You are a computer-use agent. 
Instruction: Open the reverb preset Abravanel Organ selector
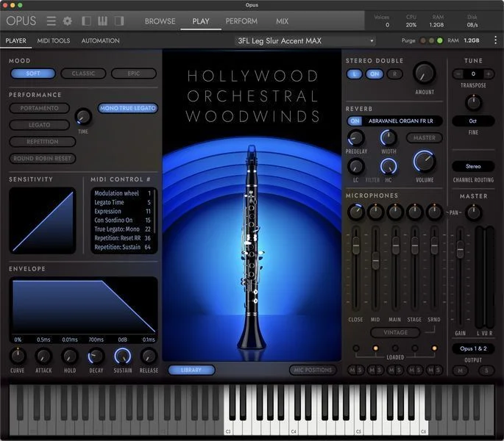[402, 121]
